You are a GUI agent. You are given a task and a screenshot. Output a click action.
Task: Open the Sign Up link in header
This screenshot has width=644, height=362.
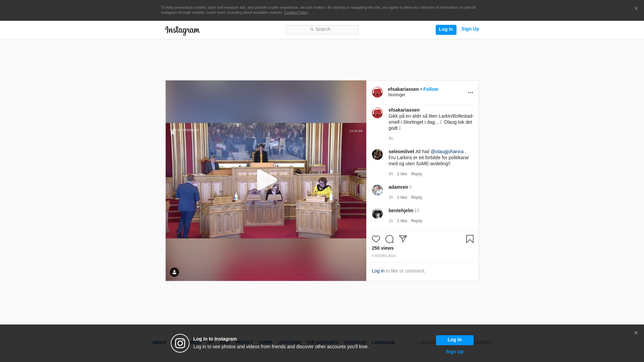tap(470, 29)
